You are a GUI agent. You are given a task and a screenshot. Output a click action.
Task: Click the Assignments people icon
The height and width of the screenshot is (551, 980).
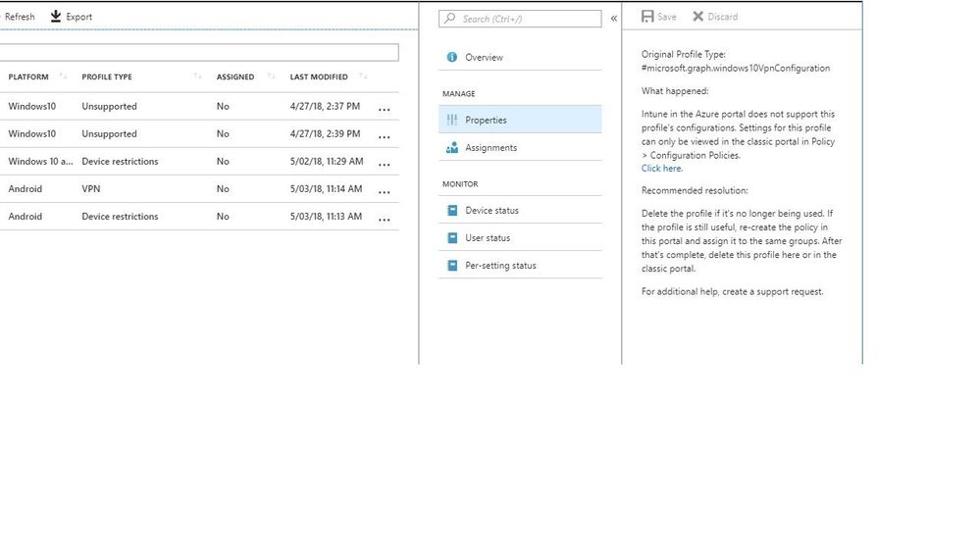(451, 148)
